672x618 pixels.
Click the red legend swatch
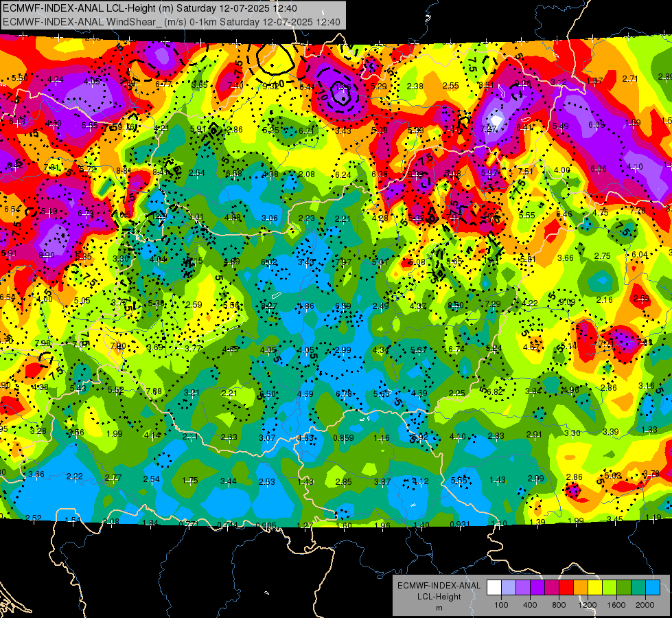click(566, 588)
